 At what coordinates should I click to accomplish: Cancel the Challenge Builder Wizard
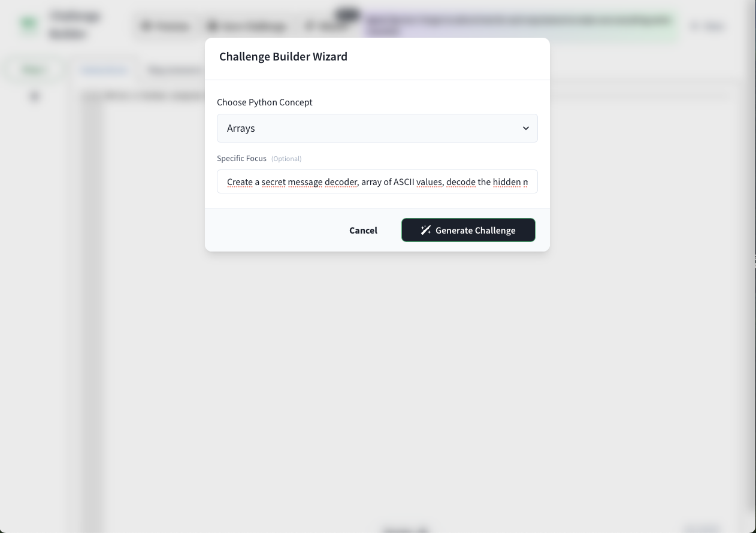point(363,230)
